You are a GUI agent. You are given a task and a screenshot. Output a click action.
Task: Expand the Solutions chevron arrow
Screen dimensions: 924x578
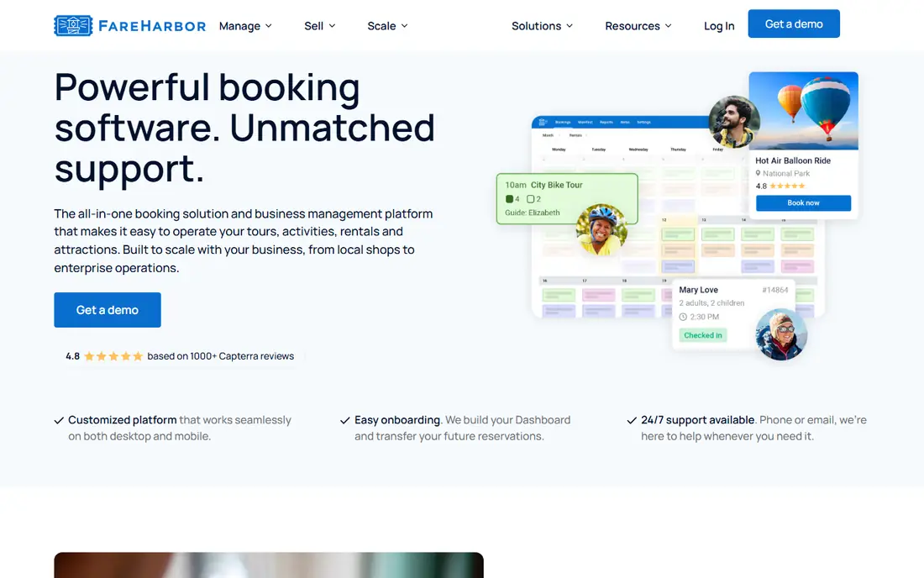570,26
